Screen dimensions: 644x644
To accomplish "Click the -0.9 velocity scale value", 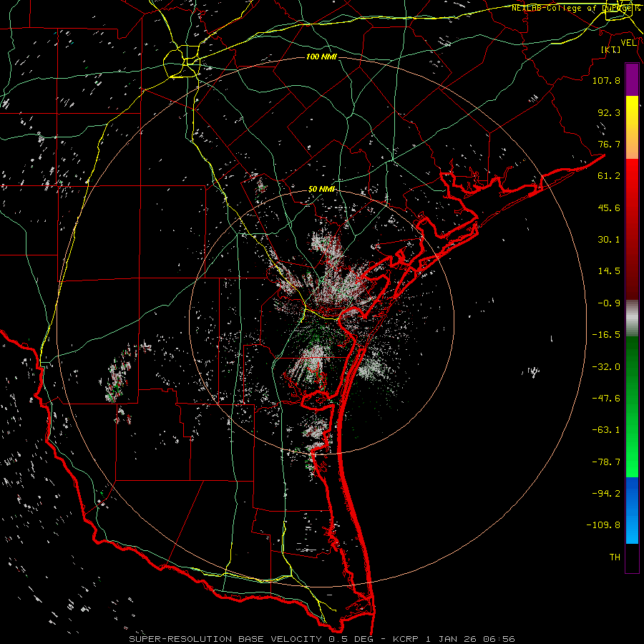I will (609, 303).
